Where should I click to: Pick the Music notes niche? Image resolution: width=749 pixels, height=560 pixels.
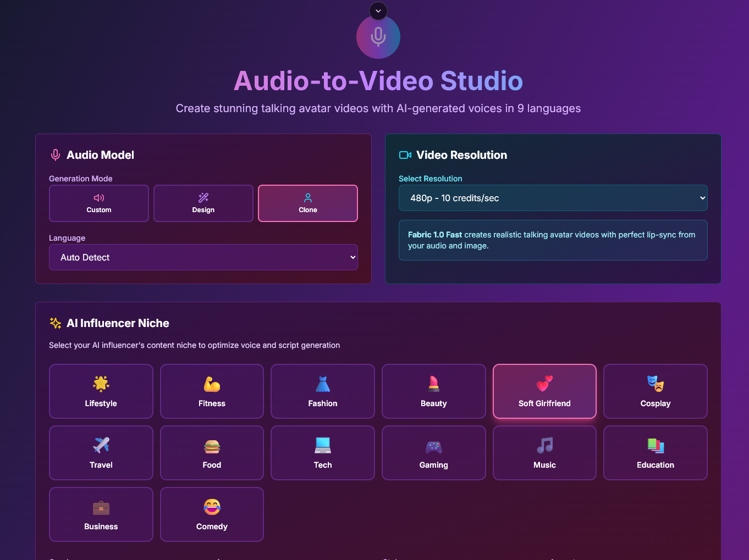pos(544,453)
